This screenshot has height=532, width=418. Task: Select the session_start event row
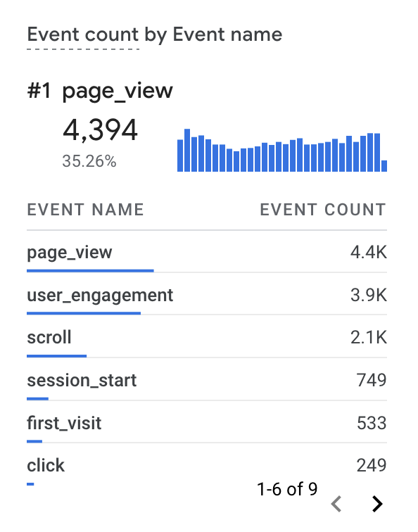[207, 380]
